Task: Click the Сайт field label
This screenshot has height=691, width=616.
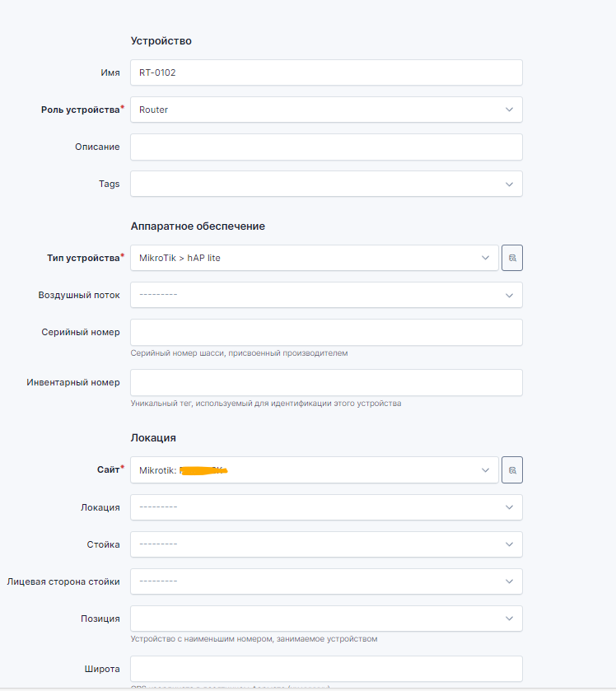Action: click(108, 469)
